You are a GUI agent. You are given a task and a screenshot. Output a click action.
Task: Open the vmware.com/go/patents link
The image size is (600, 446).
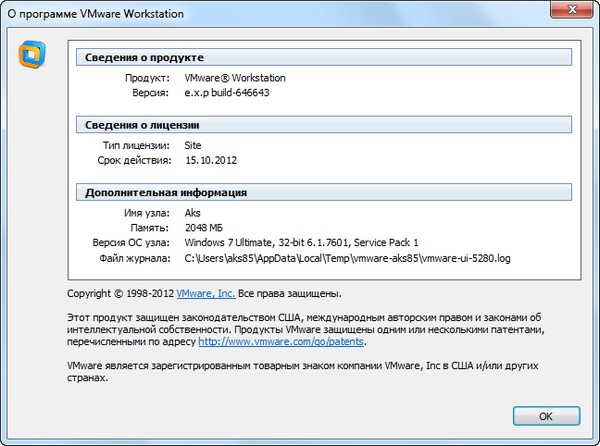tap(282, 342)
